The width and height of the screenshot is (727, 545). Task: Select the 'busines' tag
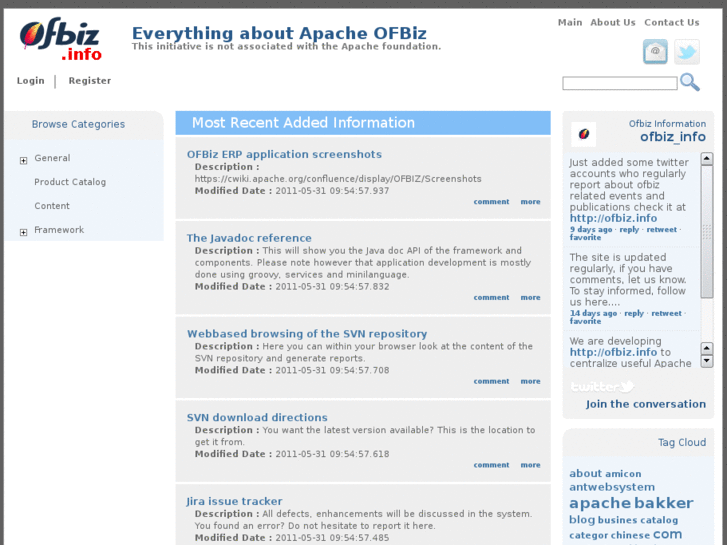pos(617,520)
